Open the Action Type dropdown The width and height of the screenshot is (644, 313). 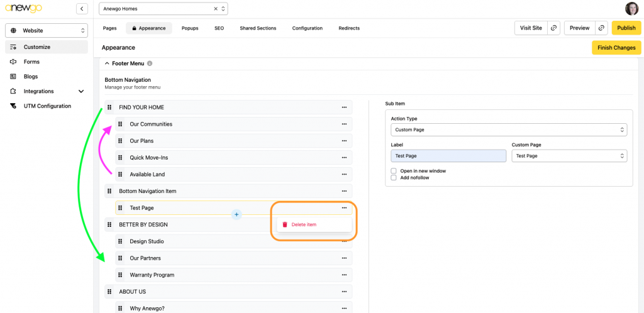pos(508,130)
